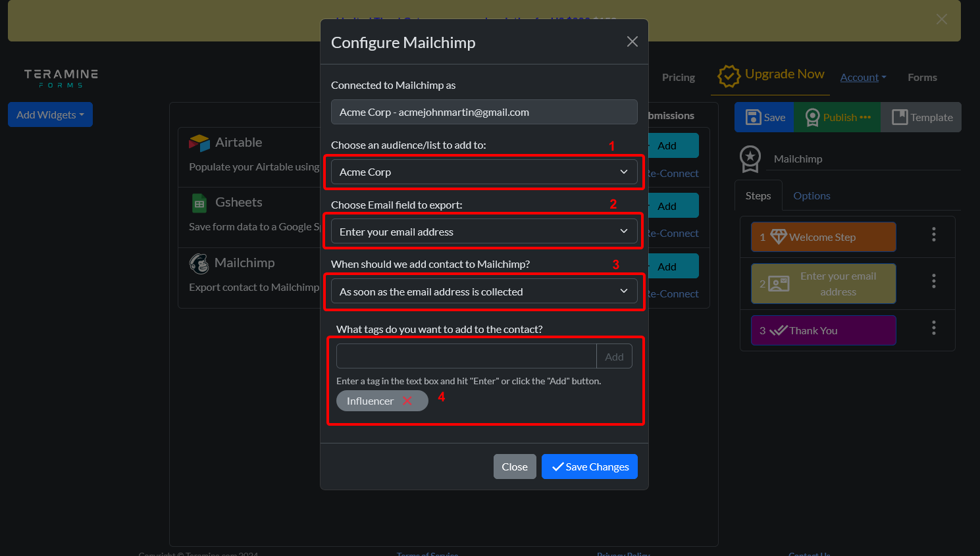Select the Enter your email address step
This screenshot has width=980, height=556.
(823, 284)
